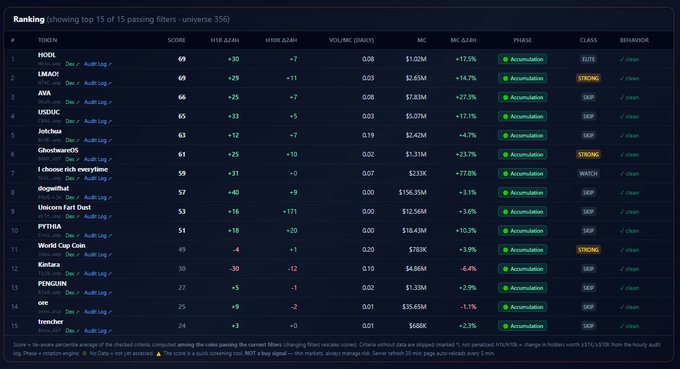This screenshot has width=680, height=369.
Task: Click the SKIP badge in the AVA row
Action: (x=588, y=98)
